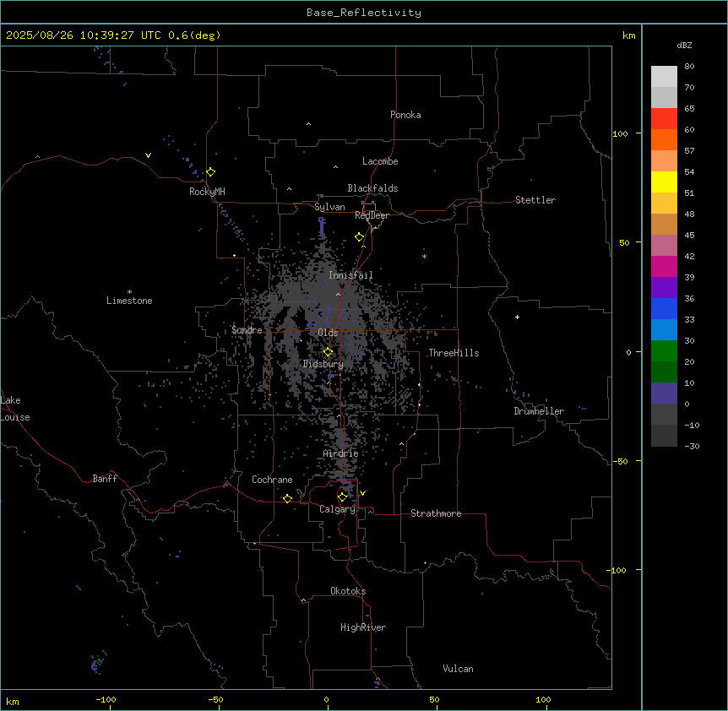Select the red 65 dBZ legend color
Image resolution: width=728 pixels, height=711 pixels.
pyautogui.click(x=664, y=118)
